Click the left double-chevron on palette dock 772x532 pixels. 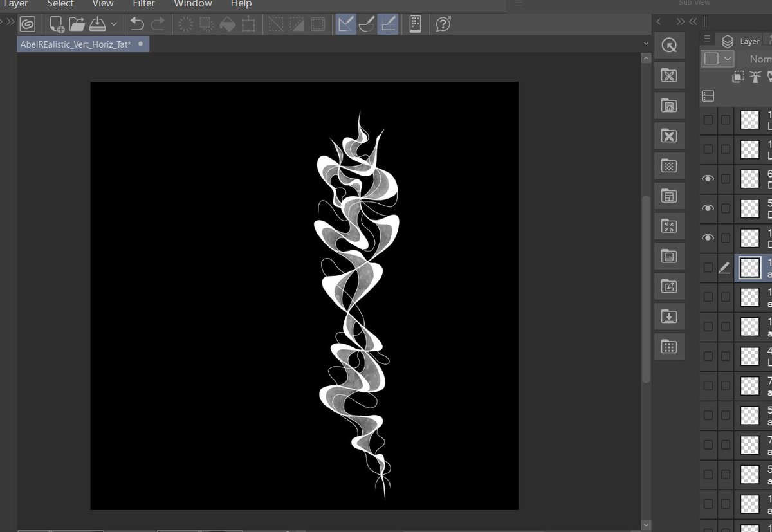tap(693, 22)
